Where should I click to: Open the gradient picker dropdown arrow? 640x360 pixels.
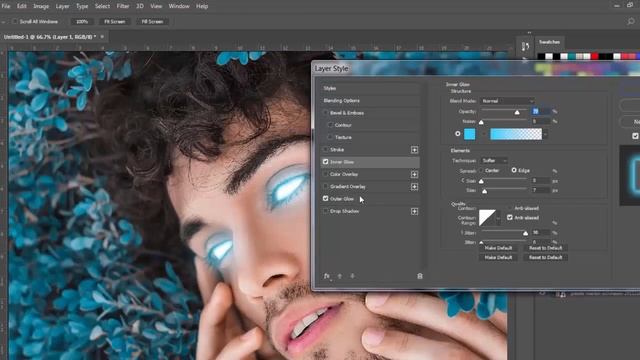pos(545,134)
